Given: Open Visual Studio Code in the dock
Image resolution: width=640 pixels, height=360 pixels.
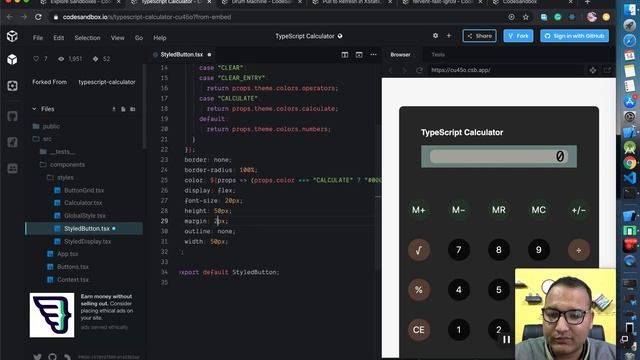Looking at the screenshot, I should (630, 178).
